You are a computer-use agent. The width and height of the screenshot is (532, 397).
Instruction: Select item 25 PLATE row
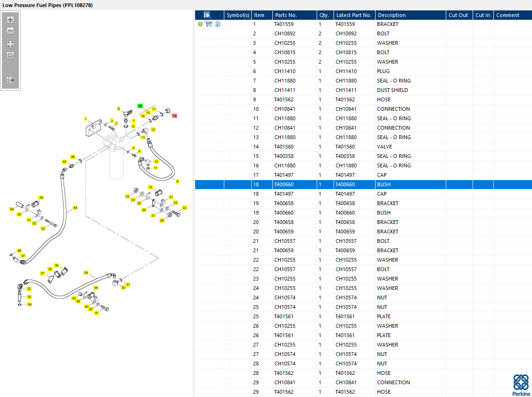point(363,316)
